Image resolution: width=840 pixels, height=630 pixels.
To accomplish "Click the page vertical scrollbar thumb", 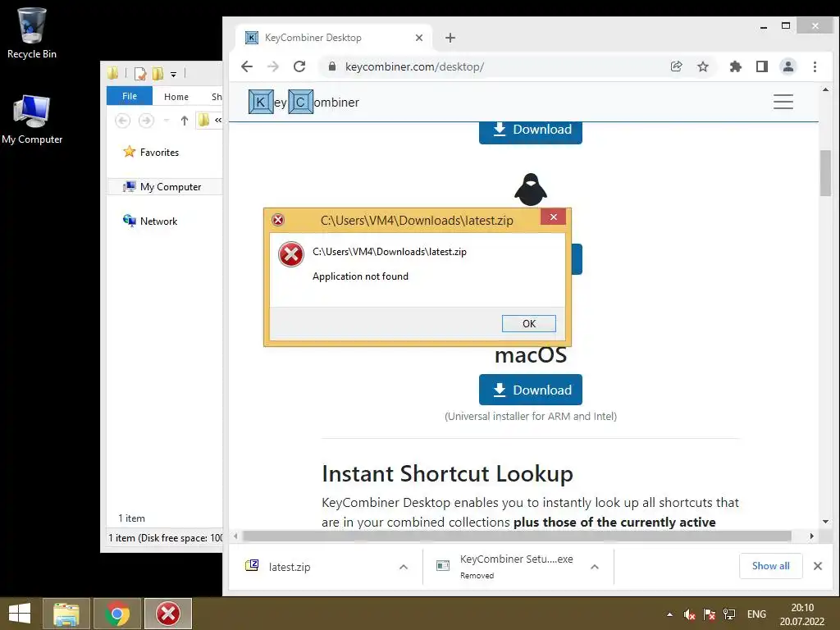I will pyautogui.click(x=825, y=173).
